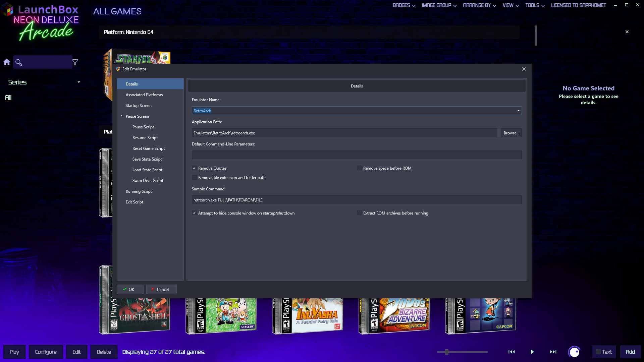Select the Details tree item
644x362 pixels.
pyautogui.click(x=150, y=84)
